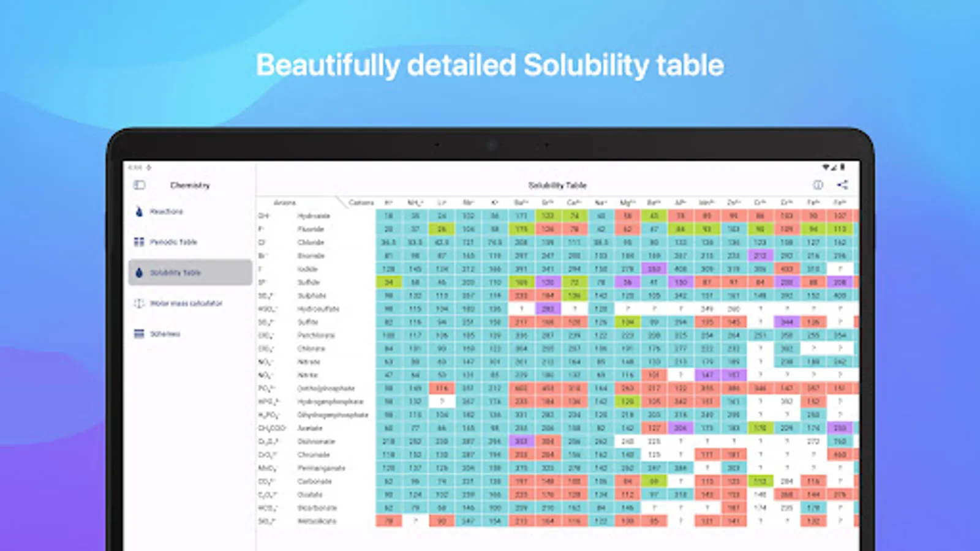Click the Nitrate anion row label
This screenshot has height=551, width=980.
[309, 362]
